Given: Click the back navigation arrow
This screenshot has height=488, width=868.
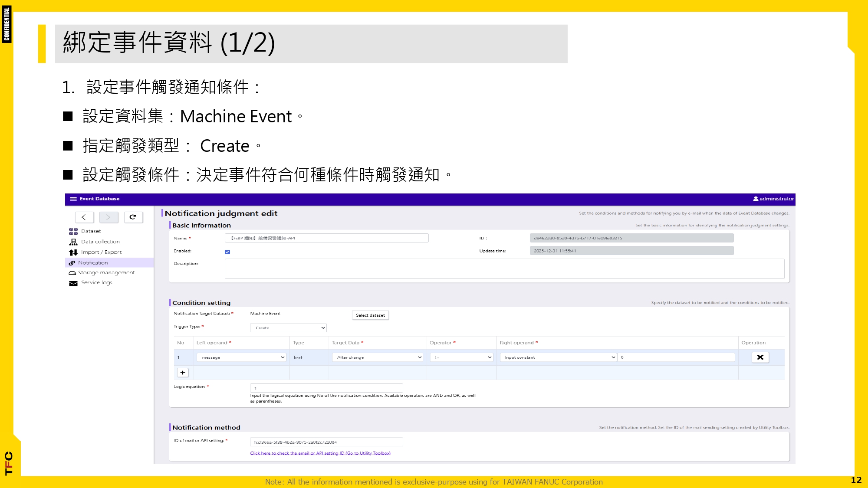Looking at the screenshot, I should click(85, 217).
